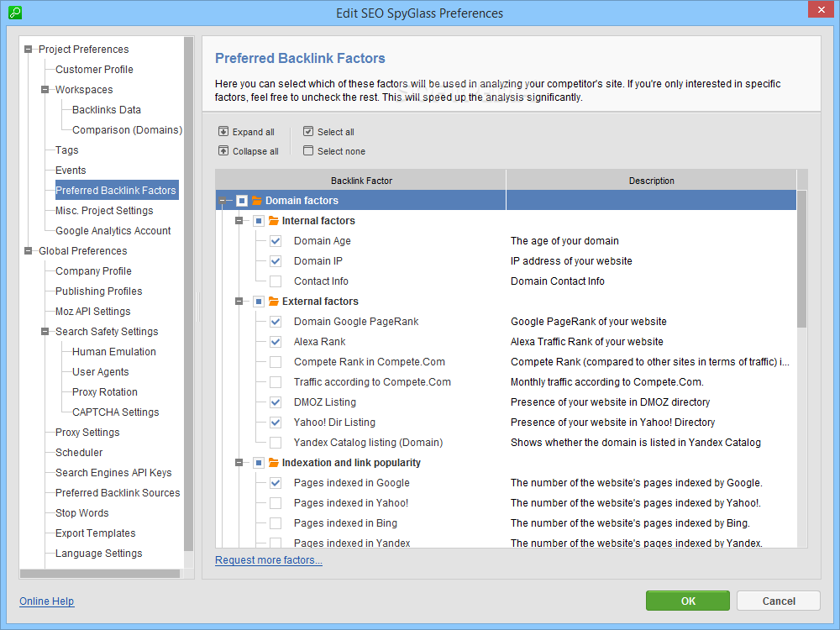Collapse the External factors group
Viewport: 840px width, 630px height.
[x=239, y=301]
